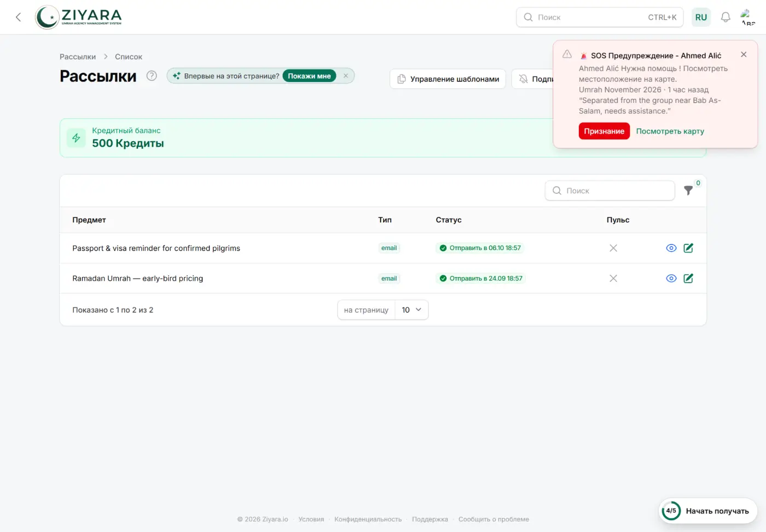Image resolution: width=766 pixels, height=532 pixels.
Task: Open the help question mark next to Рассылки
Action: (152, 76)
